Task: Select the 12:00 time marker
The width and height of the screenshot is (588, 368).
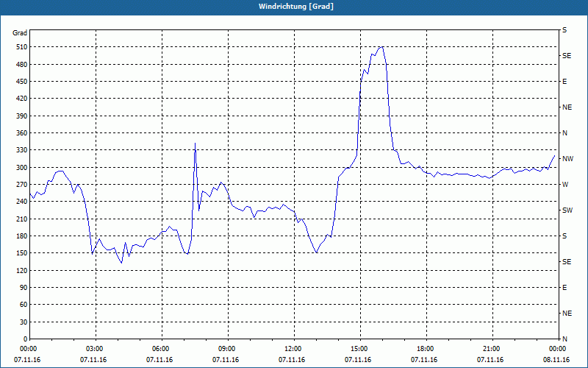Action: 292,349
